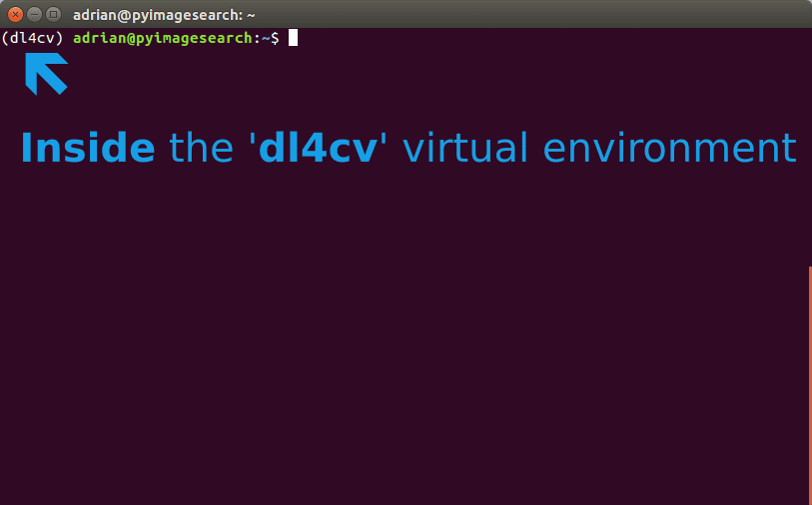Viewport: 812px width, 505px height.
Task: Click the green adrian@pyimagesearch prompt text
Action: tap(163, 38)
